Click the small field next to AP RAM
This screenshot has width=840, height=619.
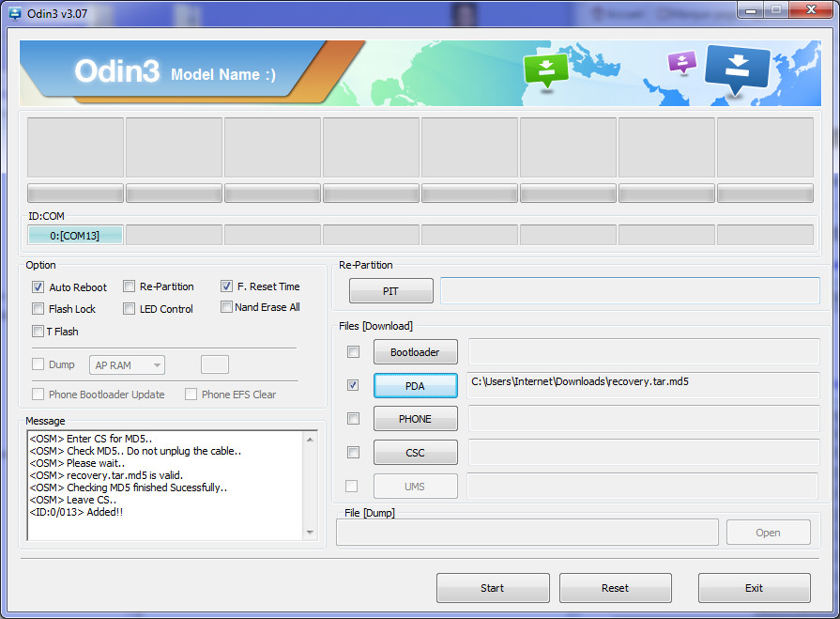(x=215, y=364)
